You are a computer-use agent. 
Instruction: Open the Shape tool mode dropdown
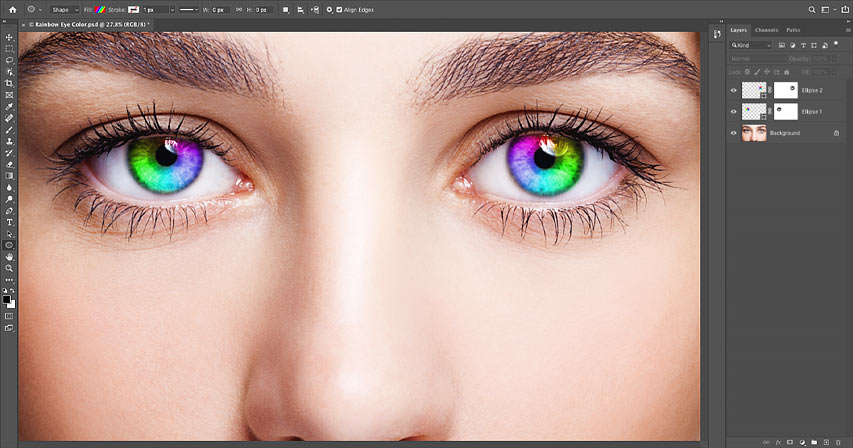(65, 9)
